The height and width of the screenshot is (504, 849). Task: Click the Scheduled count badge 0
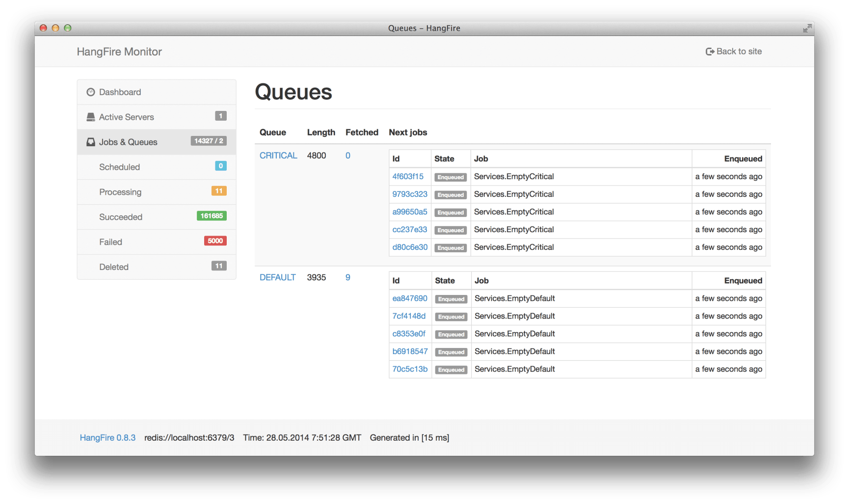(221, 166)
